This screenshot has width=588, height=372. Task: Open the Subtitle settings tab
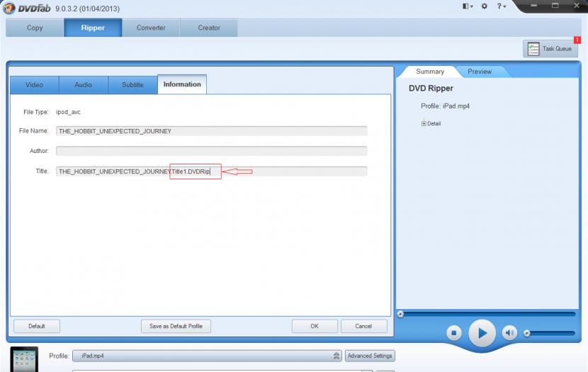[x=132, y=85]
